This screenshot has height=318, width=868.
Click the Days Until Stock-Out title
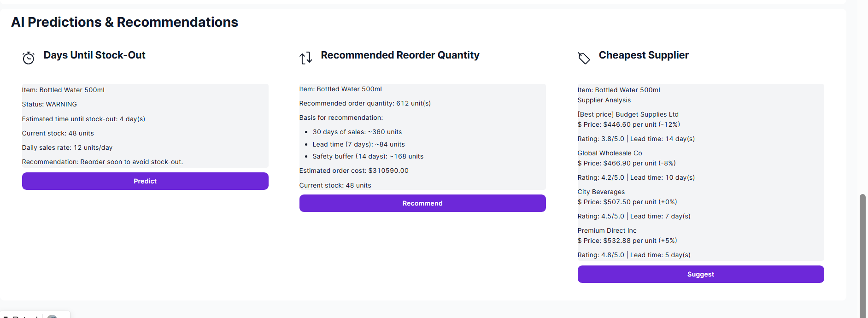(94, 55)
